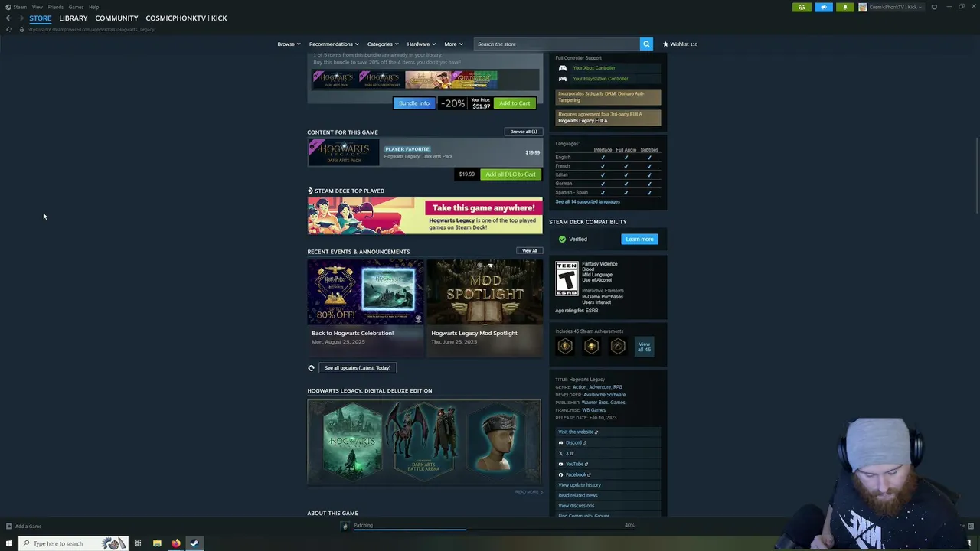Open the Wishlist link

[x=680, y=44]
